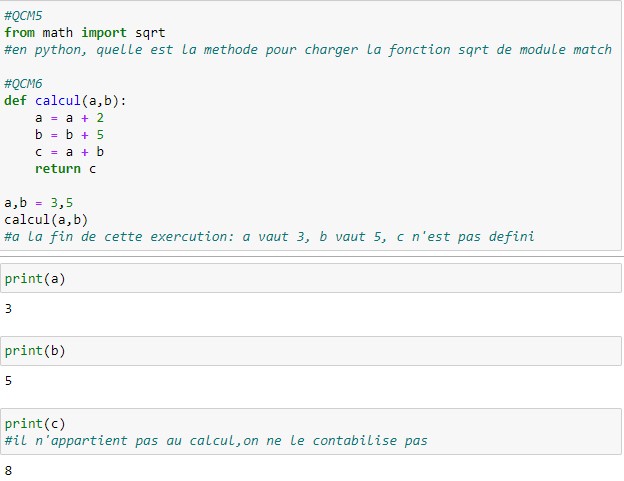This screenshot has height=481, width=624.
Task: Click the comment 'il n'appartient pas au calcul'
Action: (x=215, y=441)
